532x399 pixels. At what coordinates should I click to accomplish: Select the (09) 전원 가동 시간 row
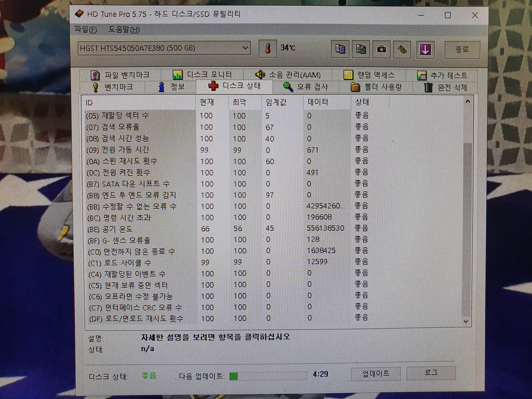tap(227, 150)
